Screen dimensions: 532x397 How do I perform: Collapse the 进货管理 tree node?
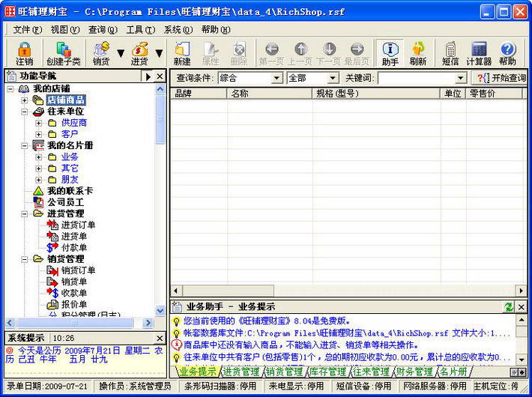pyautogui.click(x=24, y=213)
